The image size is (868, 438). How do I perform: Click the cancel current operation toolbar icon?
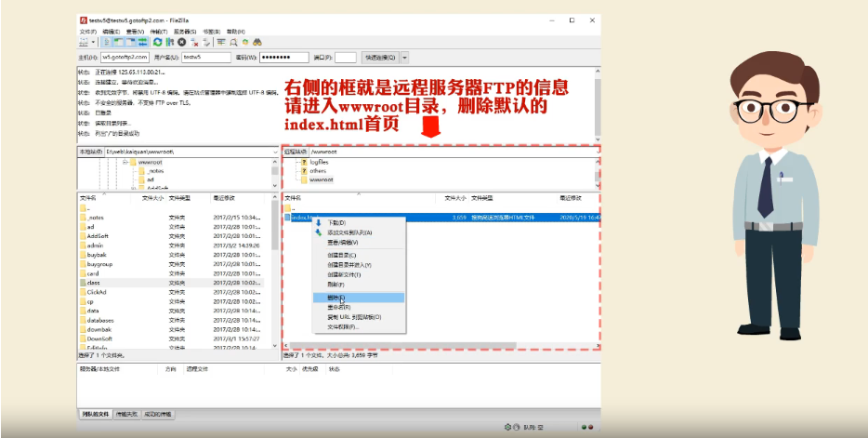pyautogui.click(x=182, y=42)
